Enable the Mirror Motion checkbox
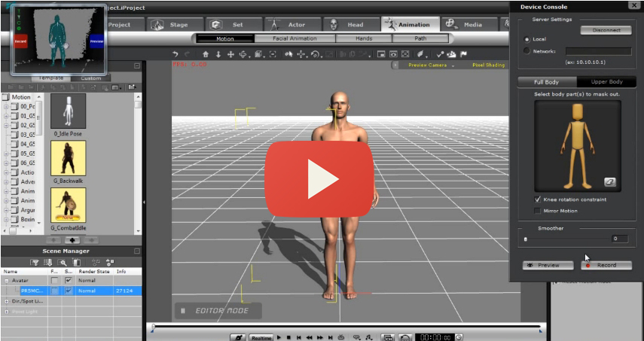 point(537,211)
